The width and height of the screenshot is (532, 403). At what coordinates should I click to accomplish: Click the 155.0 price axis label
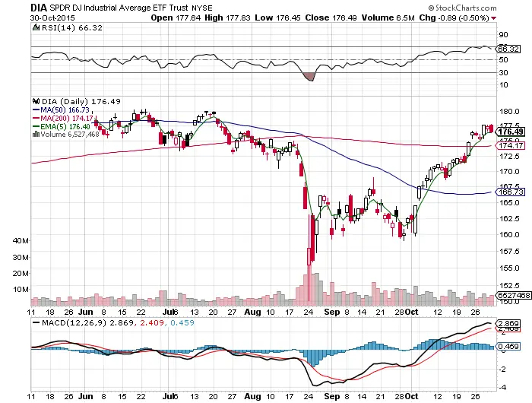pos(509,268)
